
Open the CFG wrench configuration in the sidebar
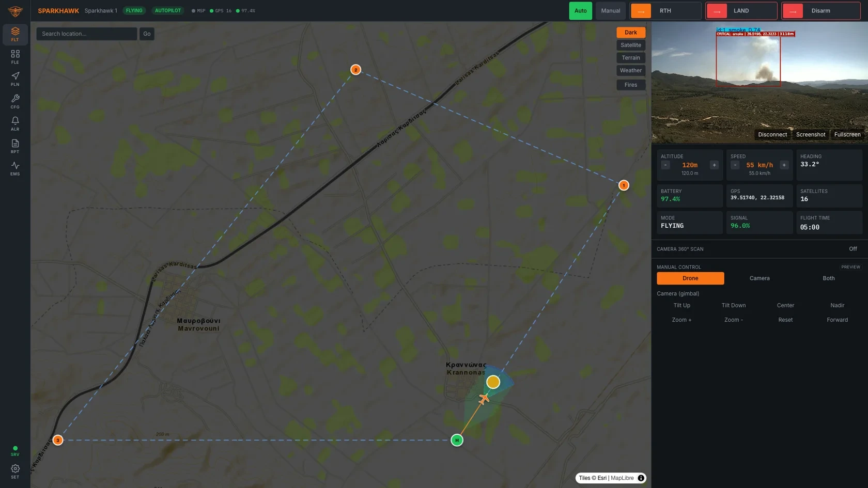pyautogui.click(x=15, y=101)
